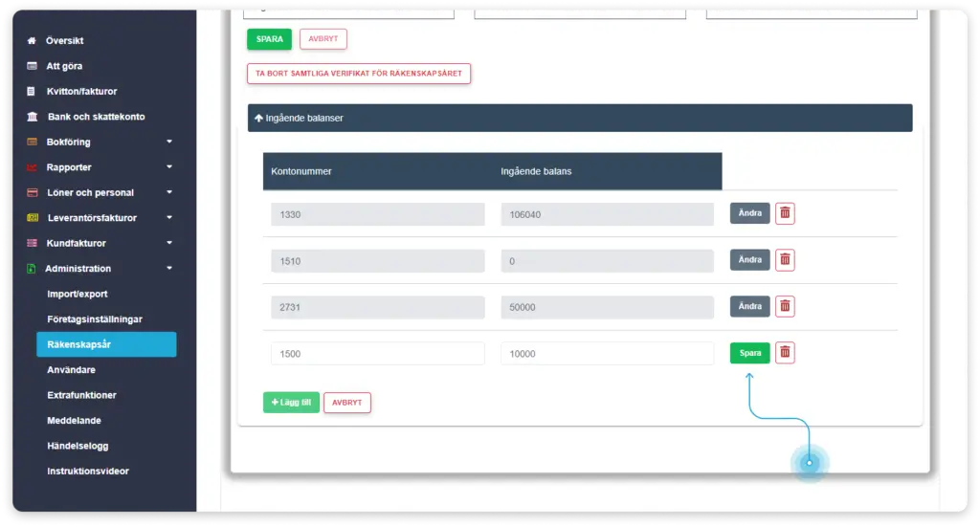The height and width of the screenshot is (527, 980).
Task: Expand the Bokföring submenu arrow
Action: [x=169, y=142]
